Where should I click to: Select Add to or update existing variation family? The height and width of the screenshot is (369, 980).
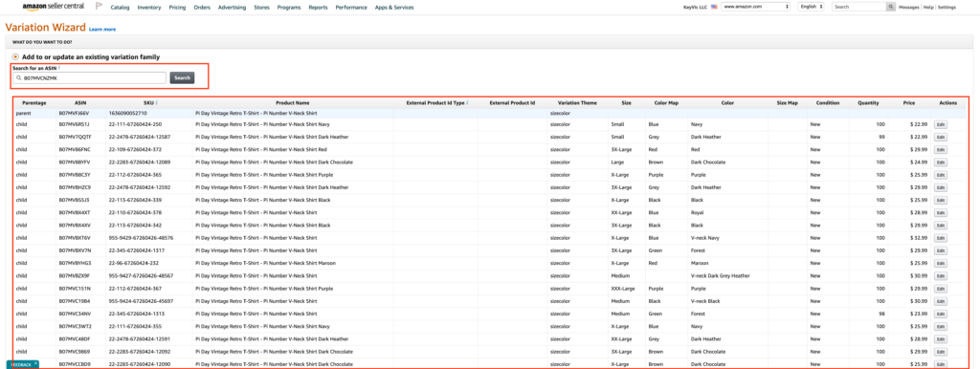[15, 56]
